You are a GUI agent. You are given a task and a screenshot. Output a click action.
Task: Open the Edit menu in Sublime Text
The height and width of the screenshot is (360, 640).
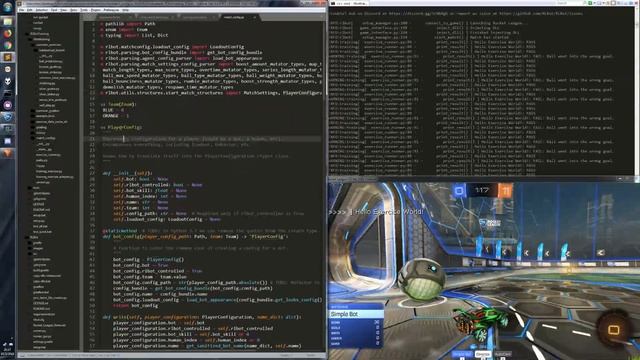point(30,10)
